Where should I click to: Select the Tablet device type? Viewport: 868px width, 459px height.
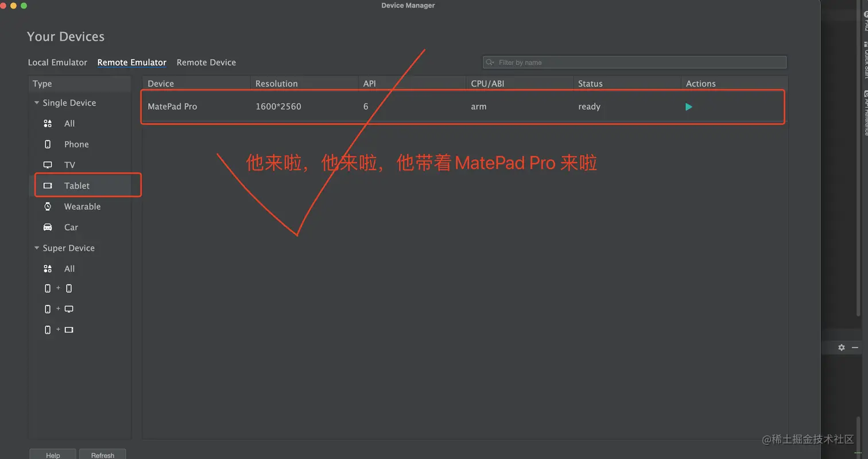(80, 186)
